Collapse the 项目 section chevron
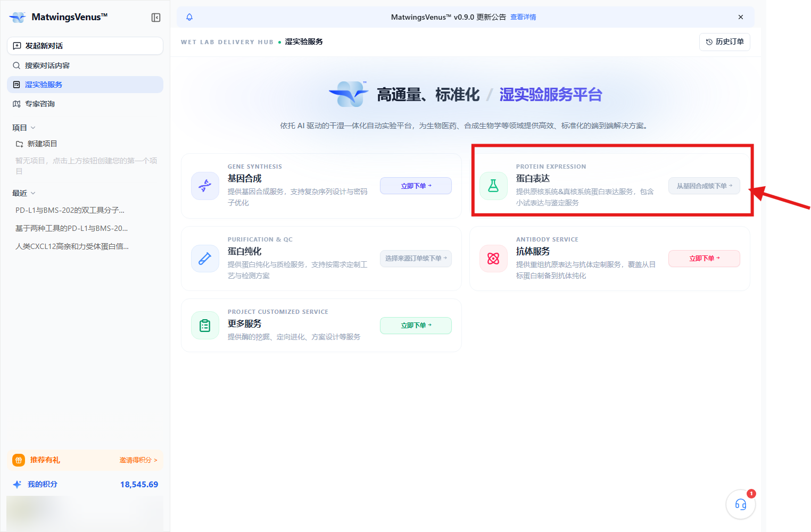This screenshot has height=532, width=811. (x=33, y=128)
